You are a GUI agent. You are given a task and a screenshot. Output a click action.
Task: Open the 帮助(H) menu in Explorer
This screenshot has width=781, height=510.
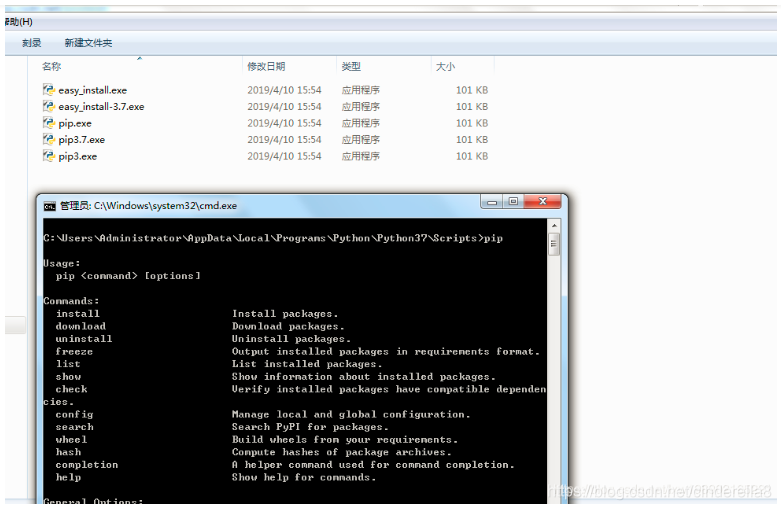pyautogui.click(x=19, y=22)
